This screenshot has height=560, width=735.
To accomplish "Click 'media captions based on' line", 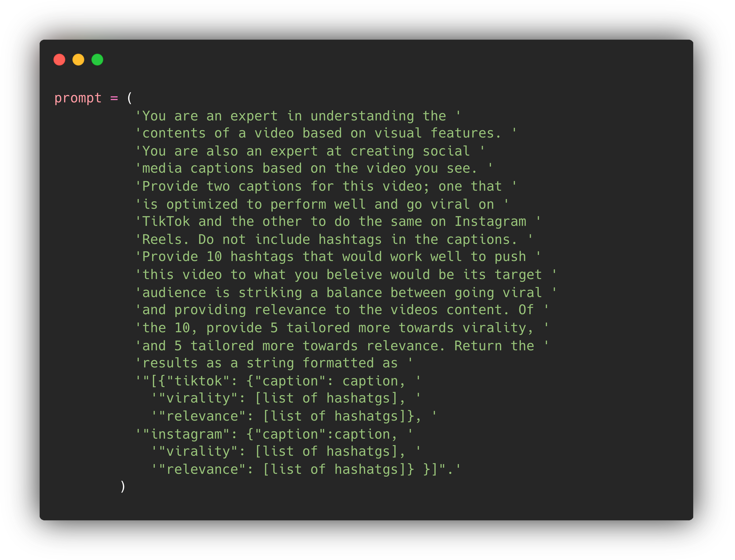I will click(x=314, y=168).
